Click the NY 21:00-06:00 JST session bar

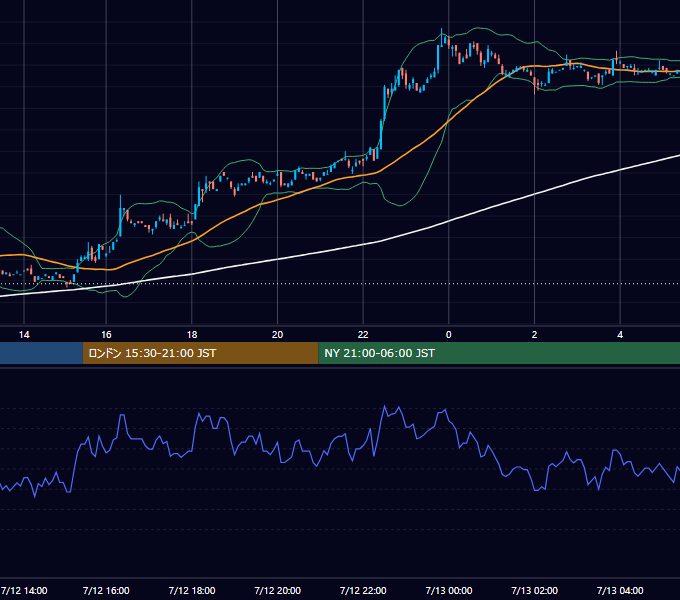[x=499, y=353]
